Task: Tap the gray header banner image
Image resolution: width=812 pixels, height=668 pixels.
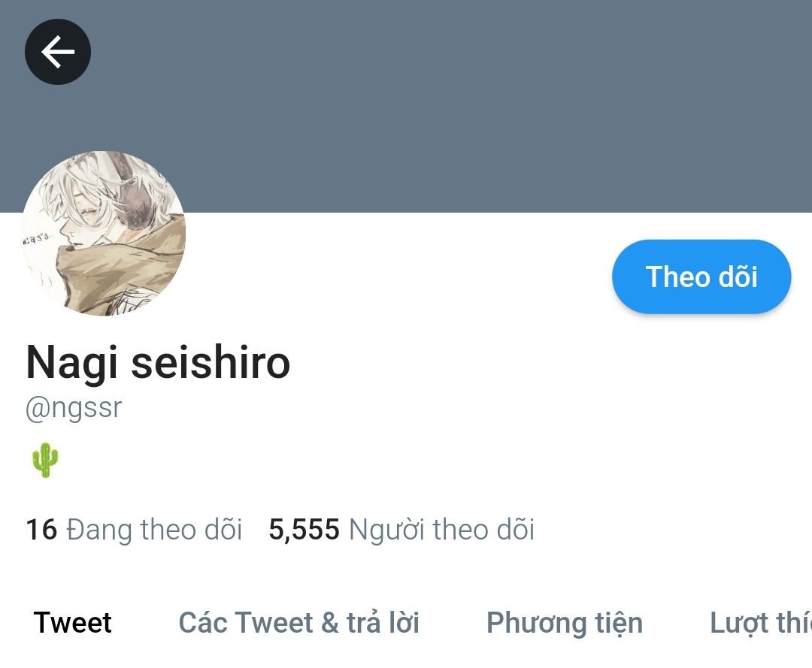Action: pos(406,106)
